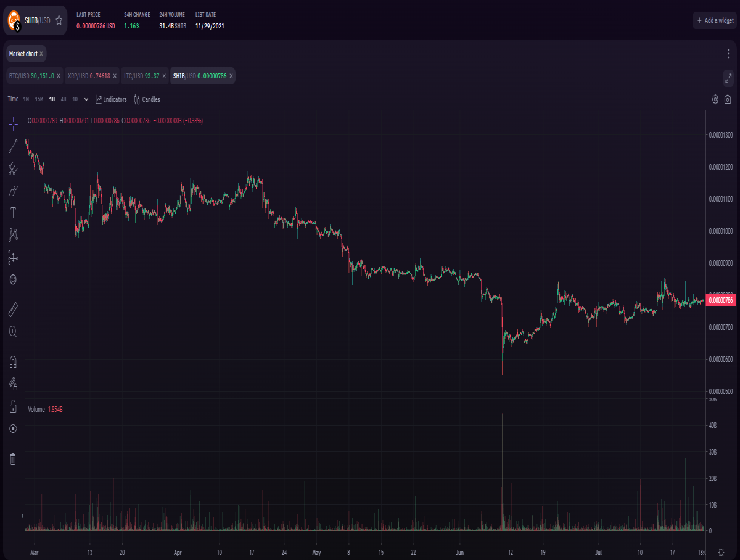This screenshot has height=560, width=740.
Task: Toggle lock all drawing tools
Action: (x=13, y=406)
